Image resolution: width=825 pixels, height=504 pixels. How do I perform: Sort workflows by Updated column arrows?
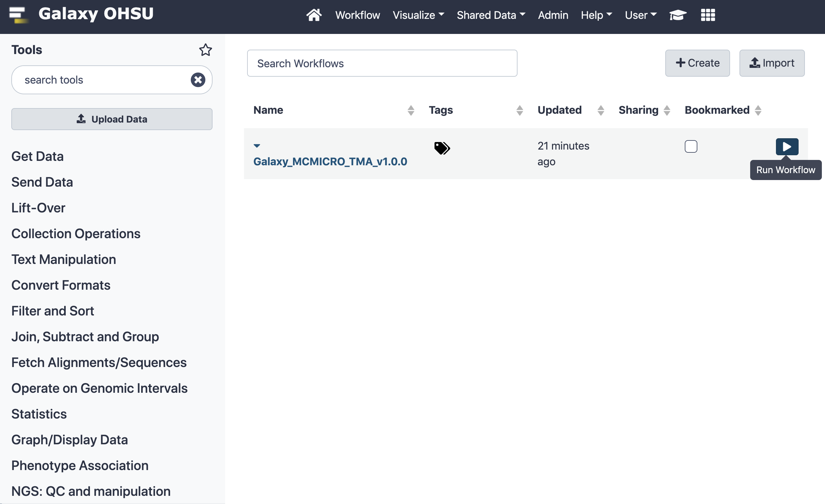(601, 110)
